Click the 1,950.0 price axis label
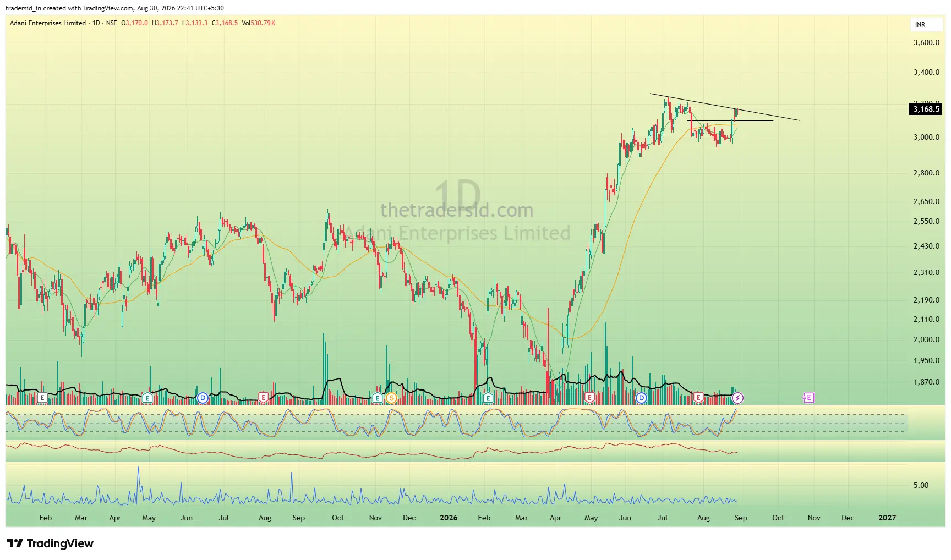The height and width of the screenshot is (560, 951). [926, 360]
